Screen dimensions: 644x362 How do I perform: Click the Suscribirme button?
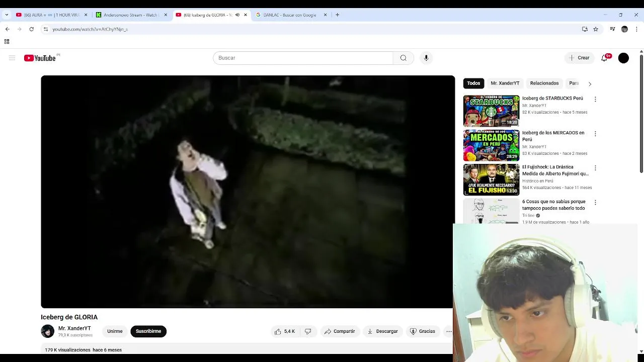click(x=148, y=331)
